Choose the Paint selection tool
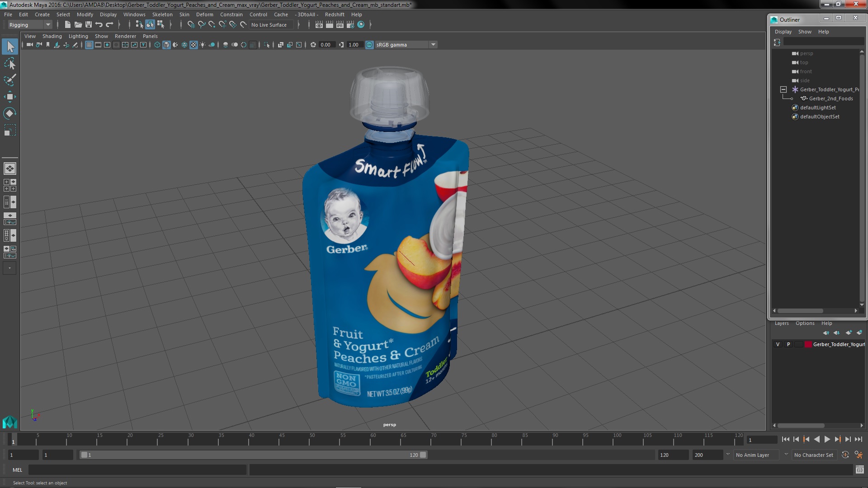This screenshot has height=488, width=868. (x=10, y=80)
